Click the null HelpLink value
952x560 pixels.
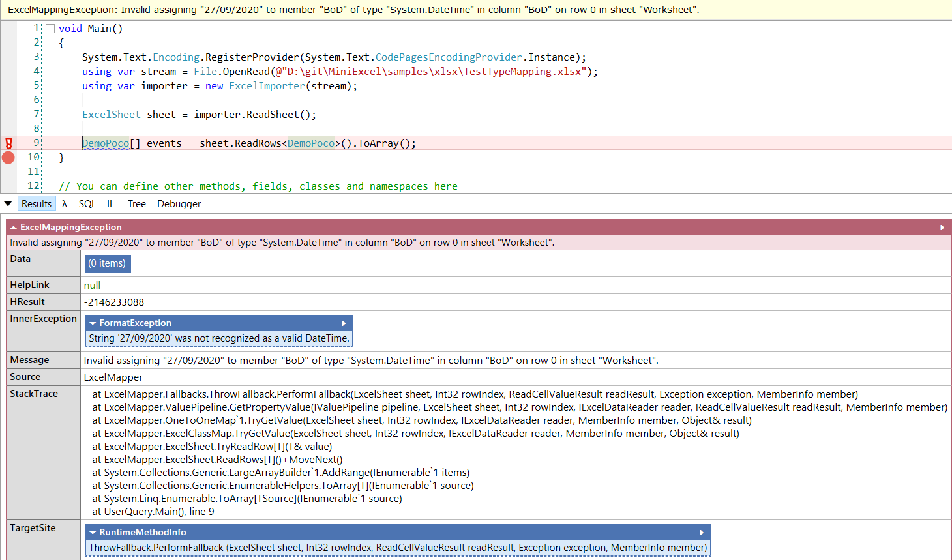tap(91, 285)
